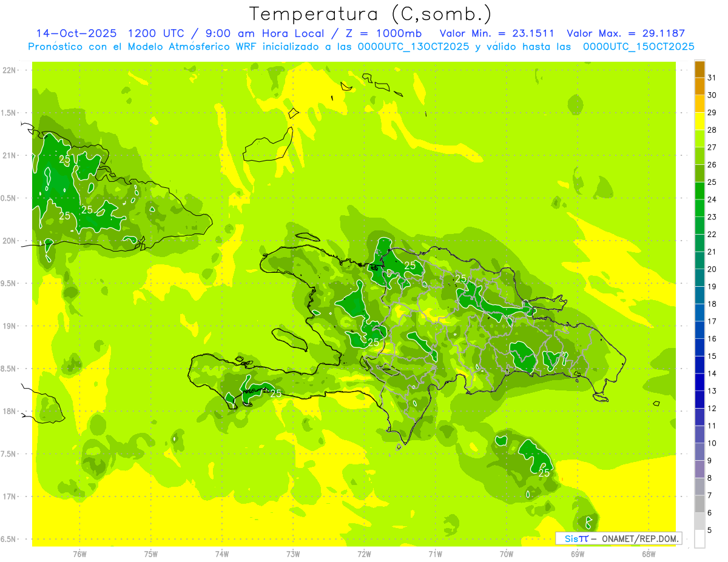Screen dimensions: 728x562
Task: Click the "22N" latitude label
Action: coord(10,70)
